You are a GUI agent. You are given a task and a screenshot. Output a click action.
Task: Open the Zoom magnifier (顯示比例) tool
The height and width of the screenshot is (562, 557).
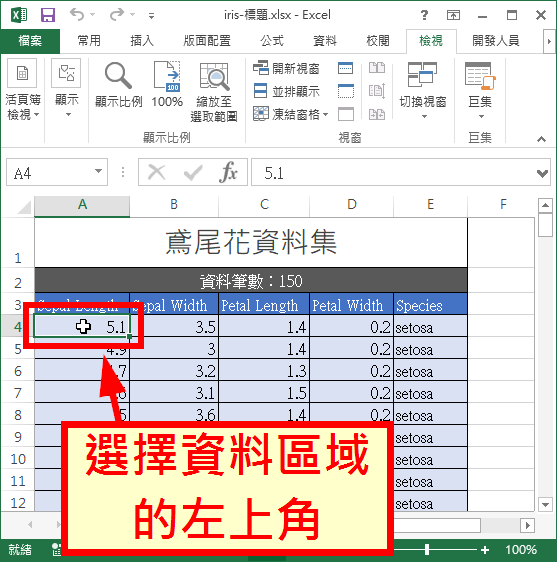pos(119,85)
